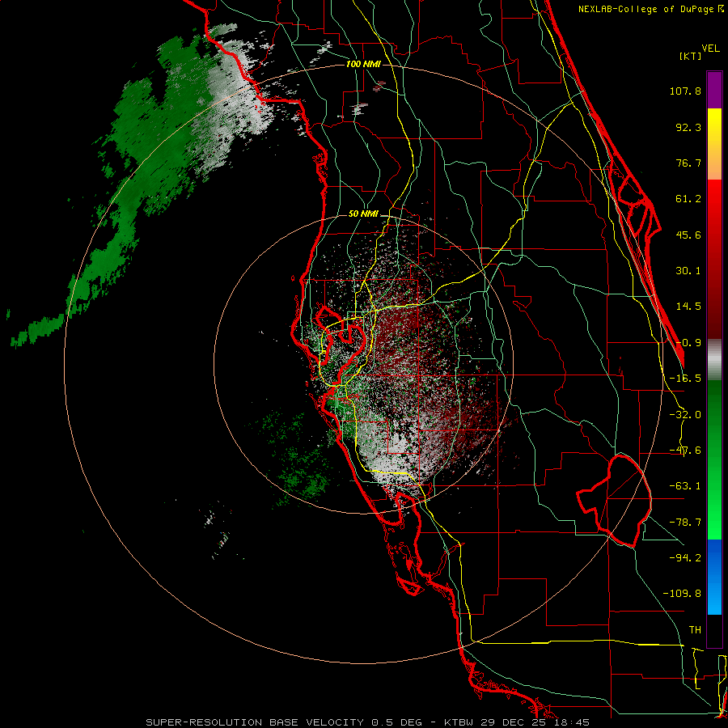Select the -32.0 velocity value
The width and height of the screenshot is (728, 728).
685,415
